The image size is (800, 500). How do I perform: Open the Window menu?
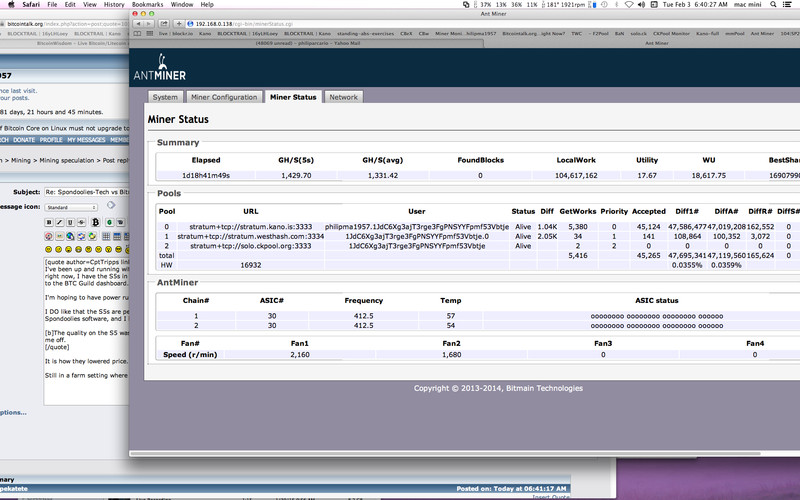tap(182, 4)
